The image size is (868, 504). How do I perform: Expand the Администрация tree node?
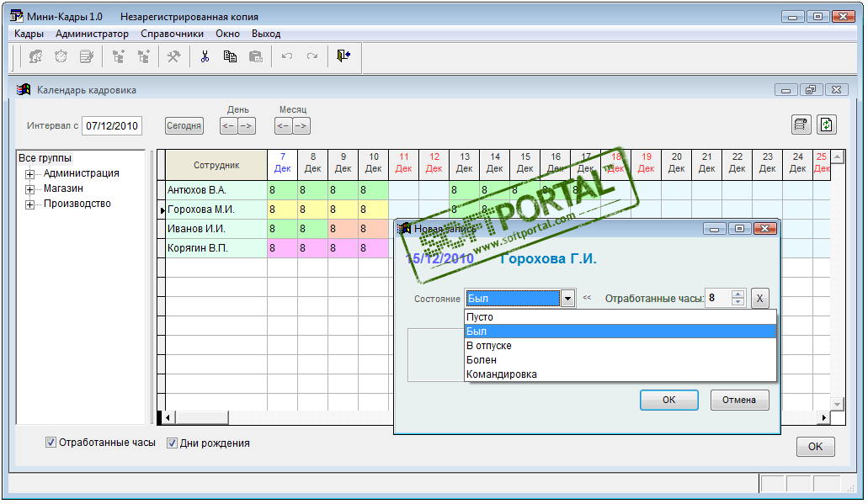coord(30,173)
